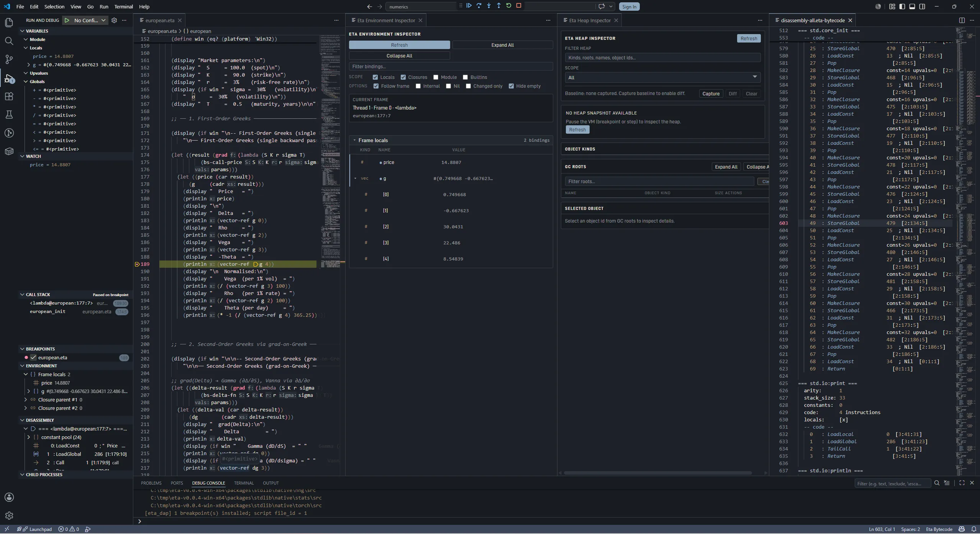This screenshot has width=980, height=534.
Task: Toggle the bottom panel layout icon
Action: point(912,7)
